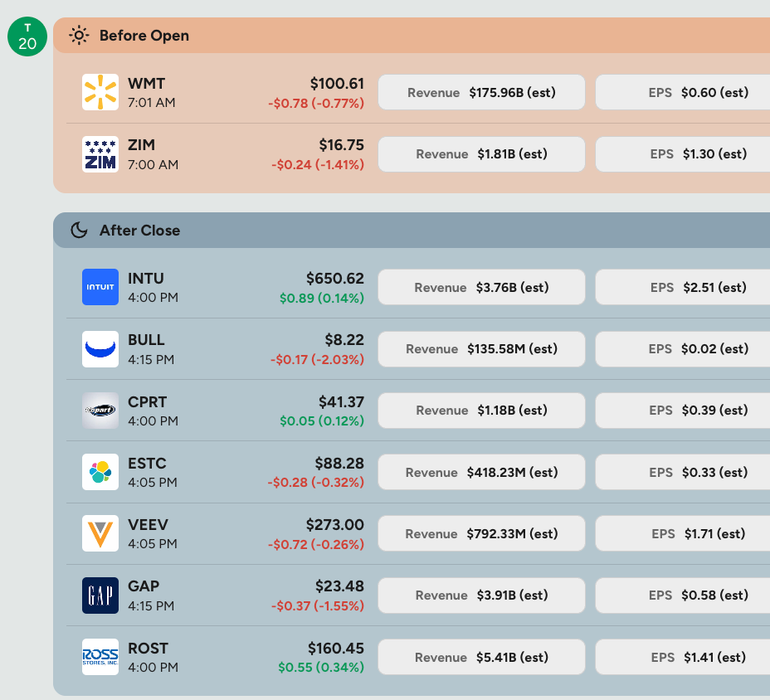Image resolution: width=770 pixels, height=700 pixels.
Task: Open the INTU ticker symbol
Action: [146, 279]
